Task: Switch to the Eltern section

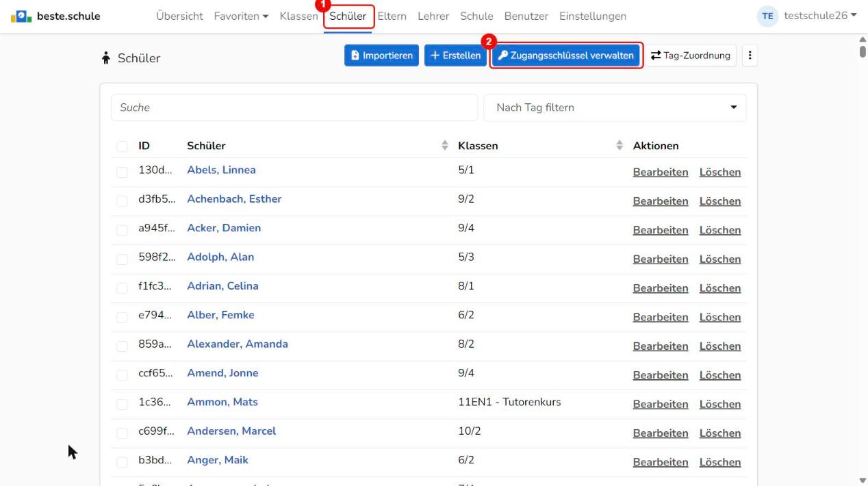Action: 392,16
